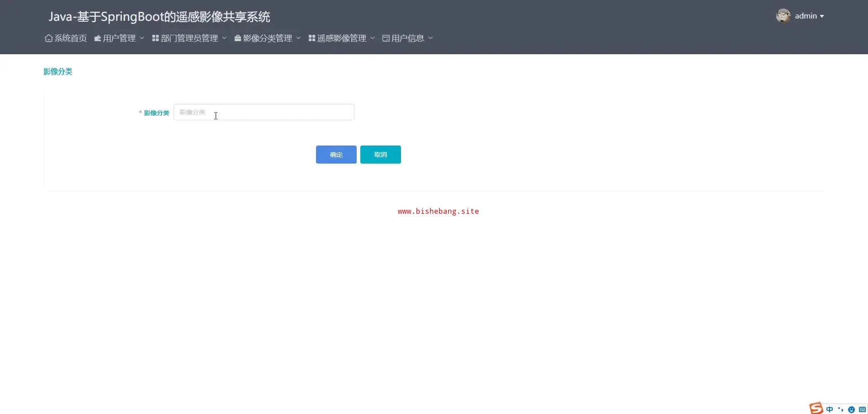Click the grid icon beside 部门管理员管理
868x414 pixels.
[156, 38]
